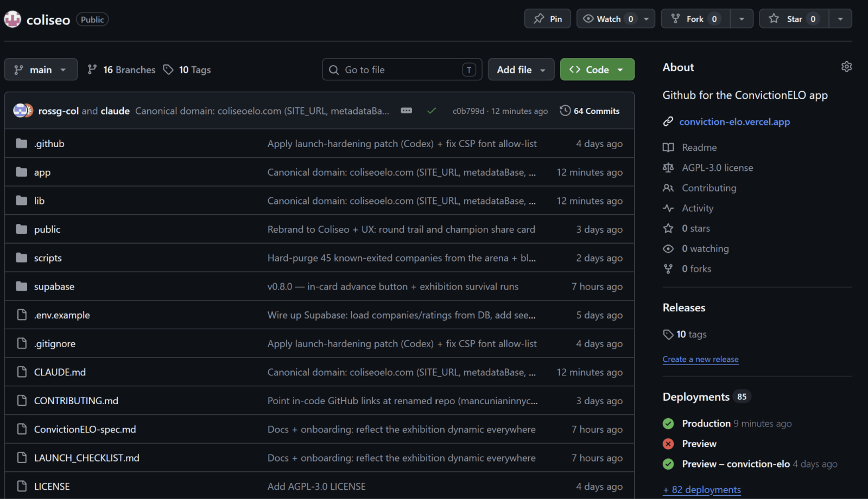Jump to the Readme section
This screenshot has width=868, height=499.
pos(699,148)
